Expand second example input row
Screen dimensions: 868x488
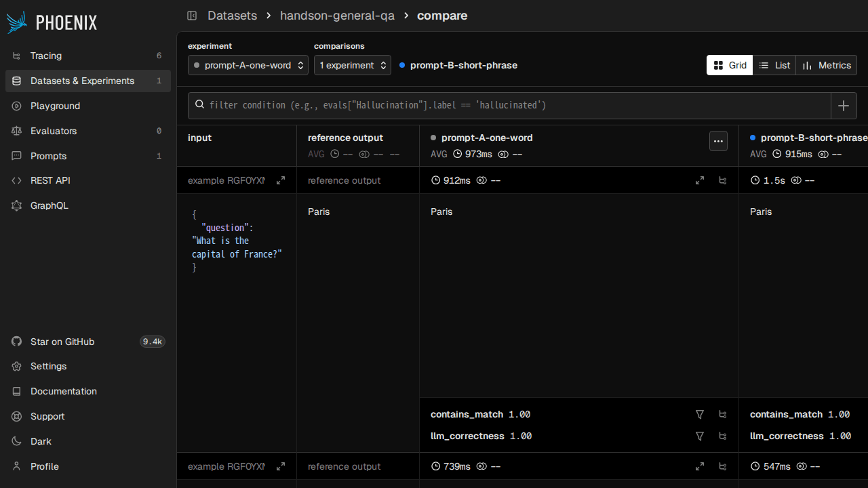(281, 467)
